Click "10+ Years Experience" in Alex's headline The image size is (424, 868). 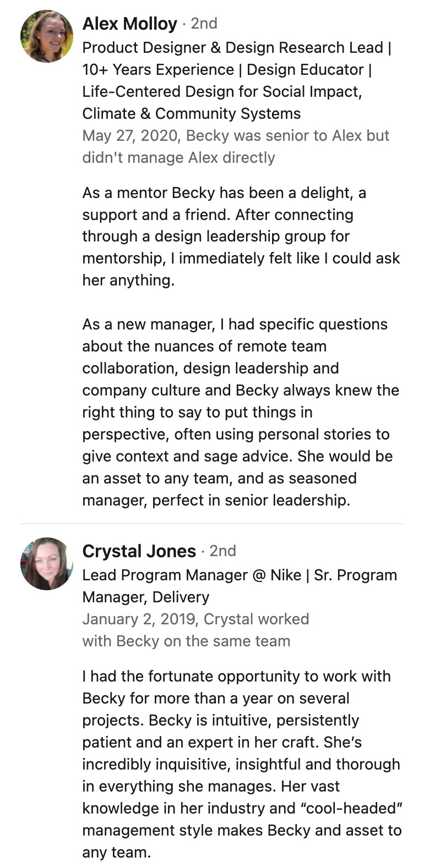pos(157,70)
